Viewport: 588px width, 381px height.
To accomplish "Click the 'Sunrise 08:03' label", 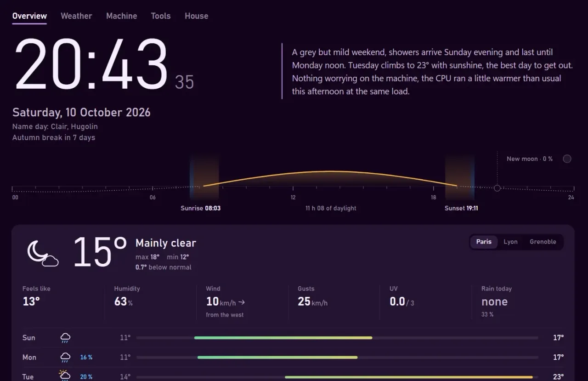I will point(201,208).
